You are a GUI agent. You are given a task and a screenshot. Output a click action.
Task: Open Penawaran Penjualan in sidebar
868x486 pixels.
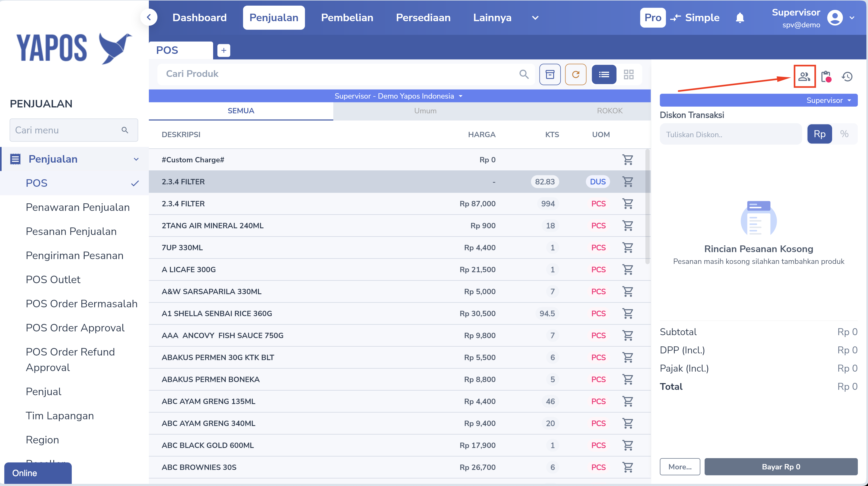pyautogui.click(x=77, y=207)
